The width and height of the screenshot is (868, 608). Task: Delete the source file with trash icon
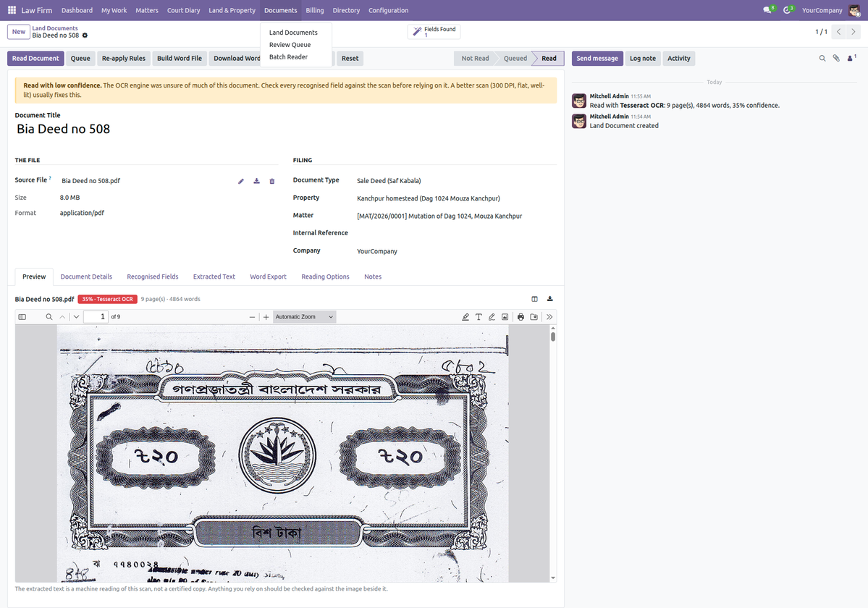(x=271, y=182)
